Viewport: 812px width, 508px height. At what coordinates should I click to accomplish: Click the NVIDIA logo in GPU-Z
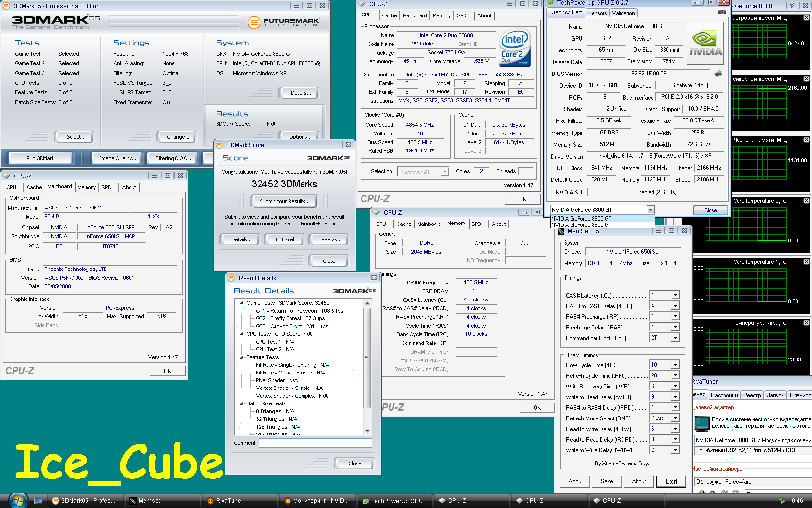[705, 44]
